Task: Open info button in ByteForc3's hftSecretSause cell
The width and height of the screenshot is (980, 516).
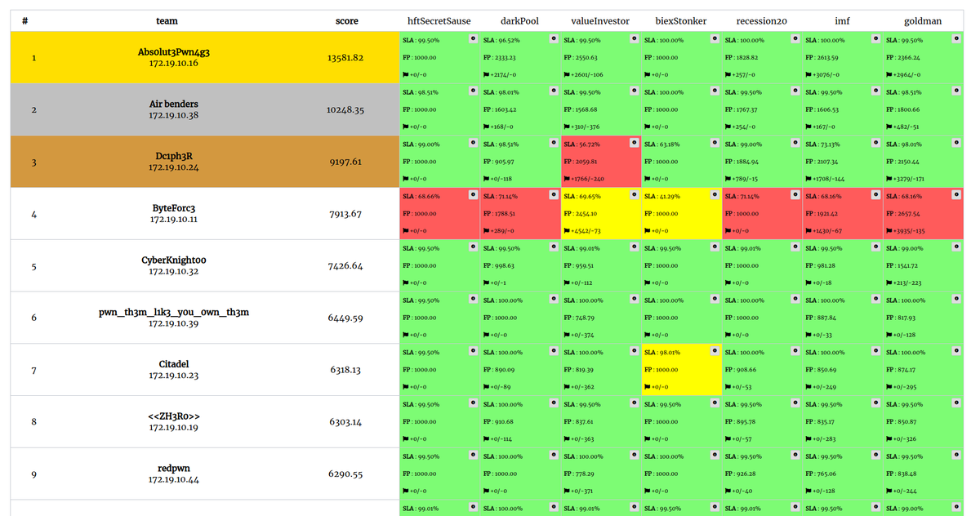Action: coord(473,196)
